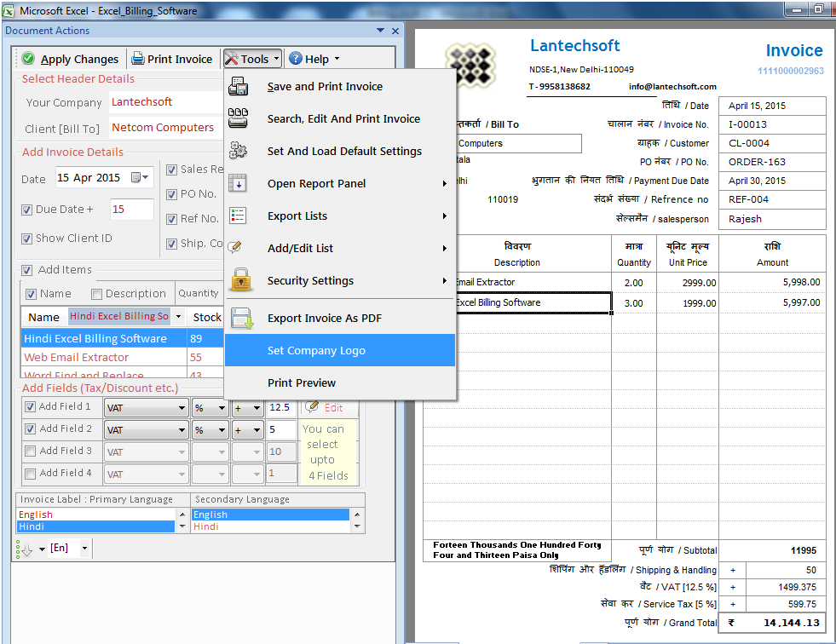Toggle the Ref No. checkbox

(x=171, y=219)
